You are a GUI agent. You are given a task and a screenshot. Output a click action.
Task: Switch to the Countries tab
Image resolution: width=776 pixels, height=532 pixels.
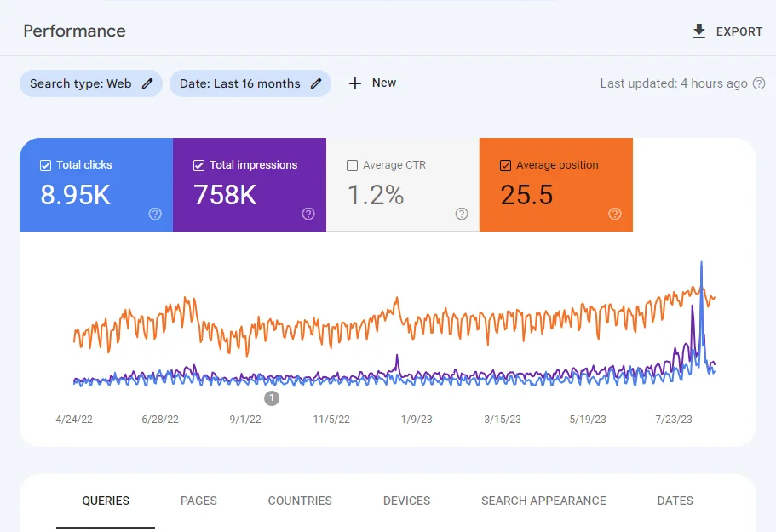coord(300,501)
